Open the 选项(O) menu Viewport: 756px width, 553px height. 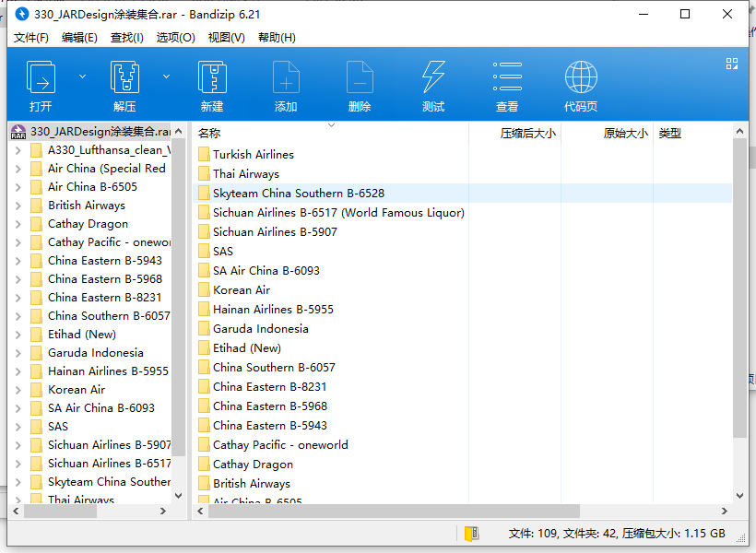175,38
